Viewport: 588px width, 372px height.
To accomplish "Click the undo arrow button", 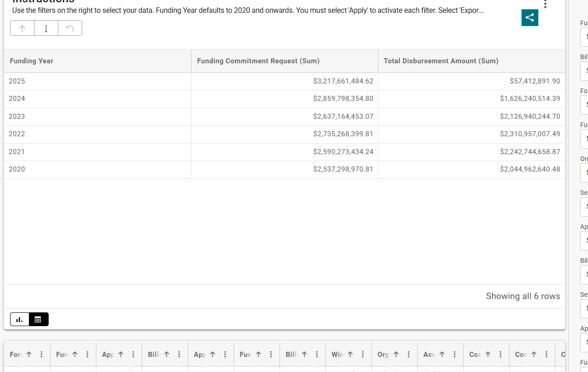I will (70, 28).
